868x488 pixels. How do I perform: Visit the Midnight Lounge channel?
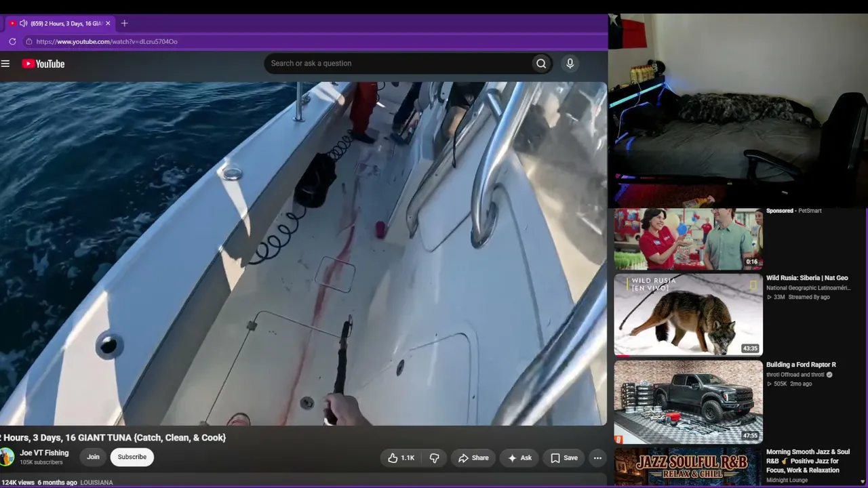tap(787, 481)
